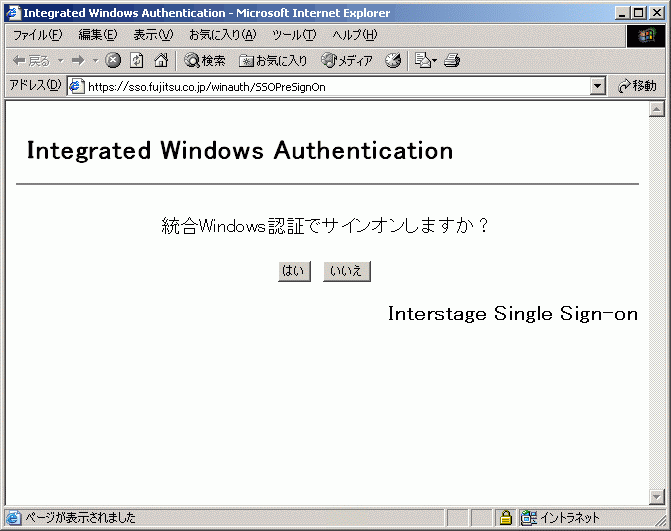This screenshot has height=531, width=671.
Task: Open the ヘルプ(H) menu
Action: (x=355, y=35)
